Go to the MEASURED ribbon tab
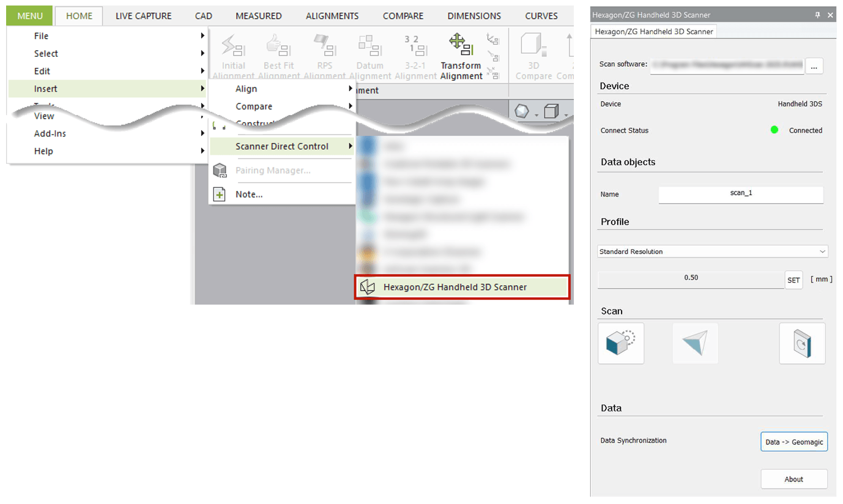The height and width of the screenshot is (504, 843). pyautogui.click(x=259, y=16)
